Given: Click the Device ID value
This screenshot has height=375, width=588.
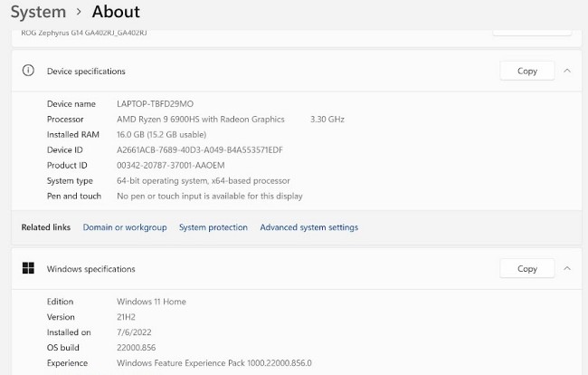Looking at the screenshot, I should (199, 150).
